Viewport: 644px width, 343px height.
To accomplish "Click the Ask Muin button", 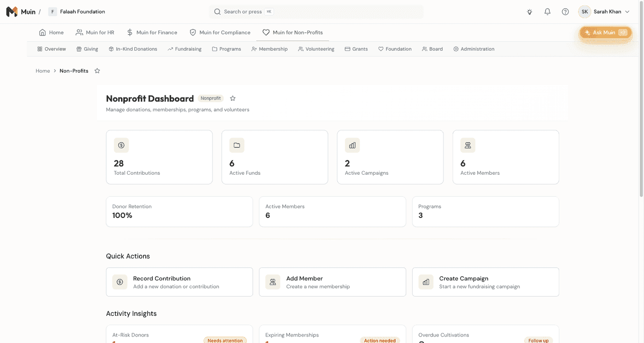I will (x=605, y=33).
